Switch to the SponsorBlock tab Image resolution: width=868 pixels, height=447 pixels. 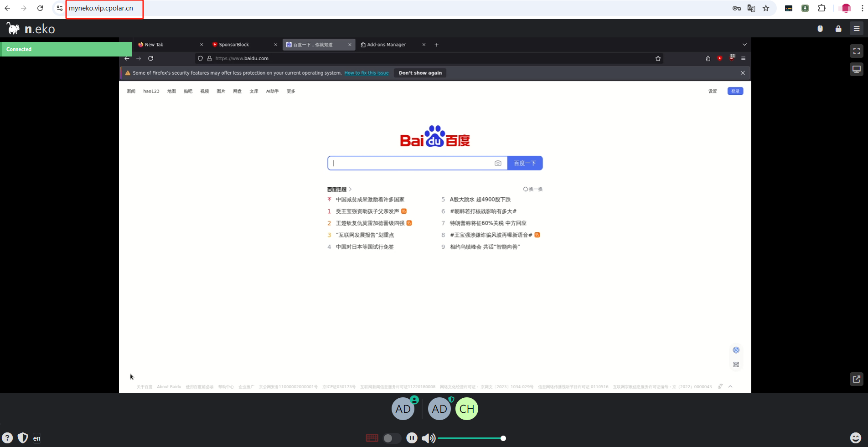click(235, 45)
